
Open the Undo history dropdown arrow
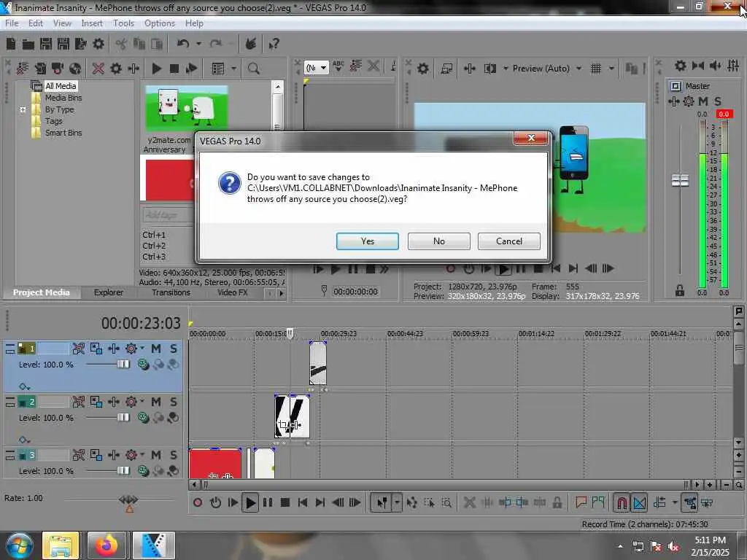[x=198, y=44]
